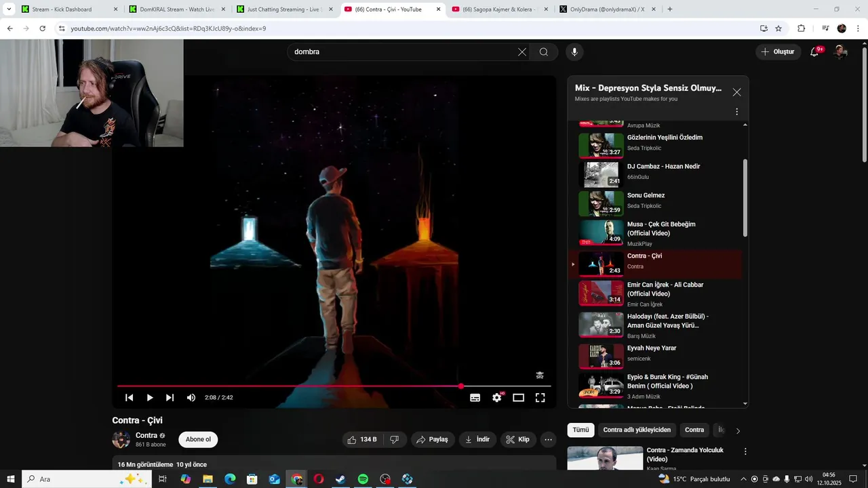
Task: Seek on the red video progress bar
Action: pyautogui.click(x=334, y=386)
